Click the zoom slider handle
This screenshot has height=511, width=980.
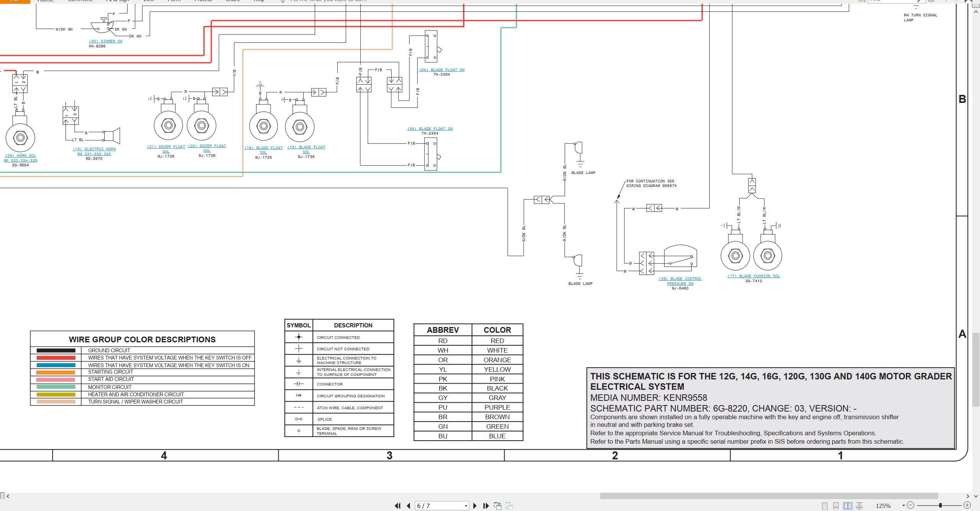tap(940, 505)
